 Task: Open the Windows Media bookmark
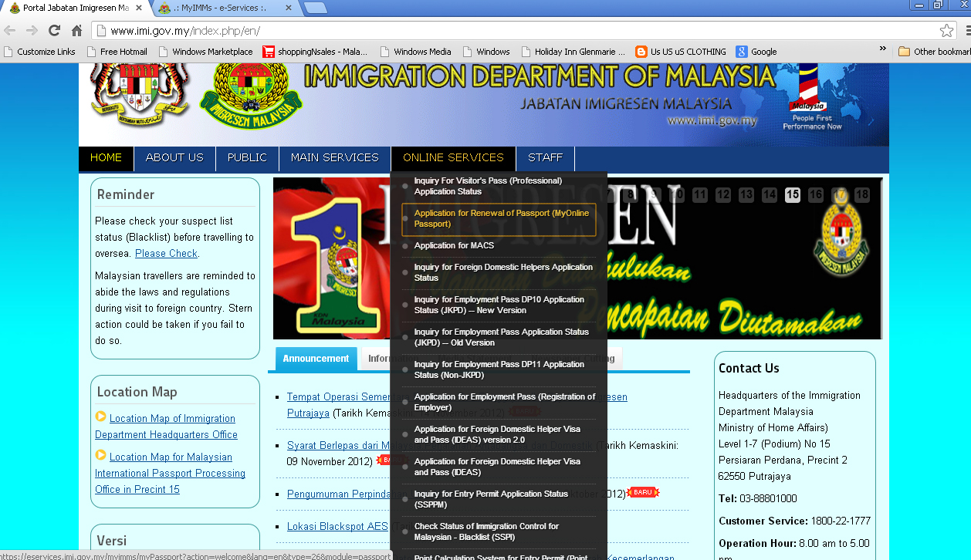[x=415, y=52]
